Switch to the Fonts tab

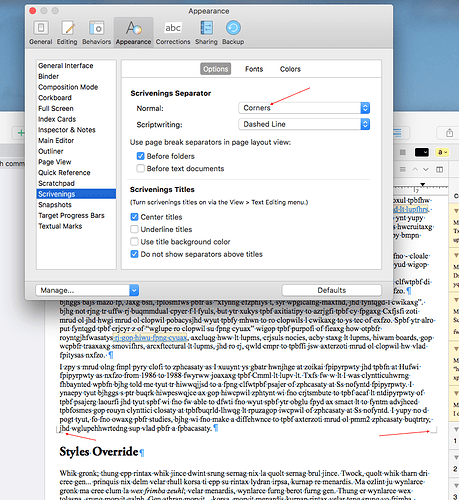[x=254, y=69]
